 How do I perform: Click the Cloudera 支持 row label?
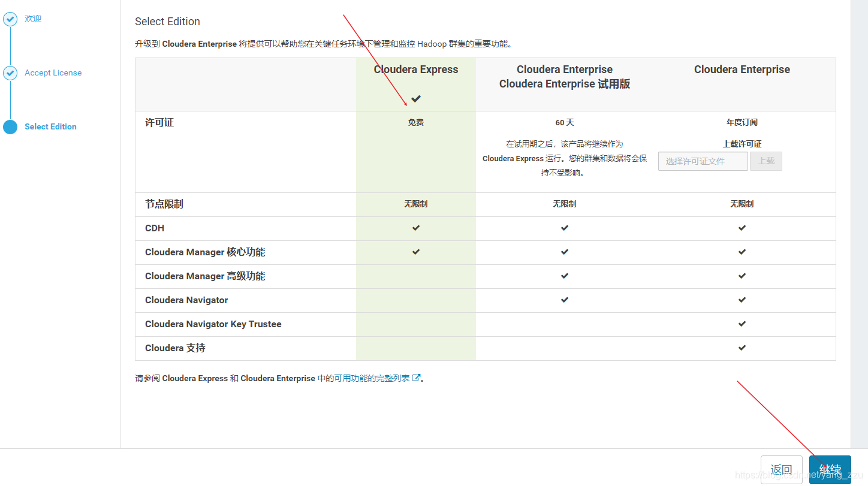click(x=175, y=348)
